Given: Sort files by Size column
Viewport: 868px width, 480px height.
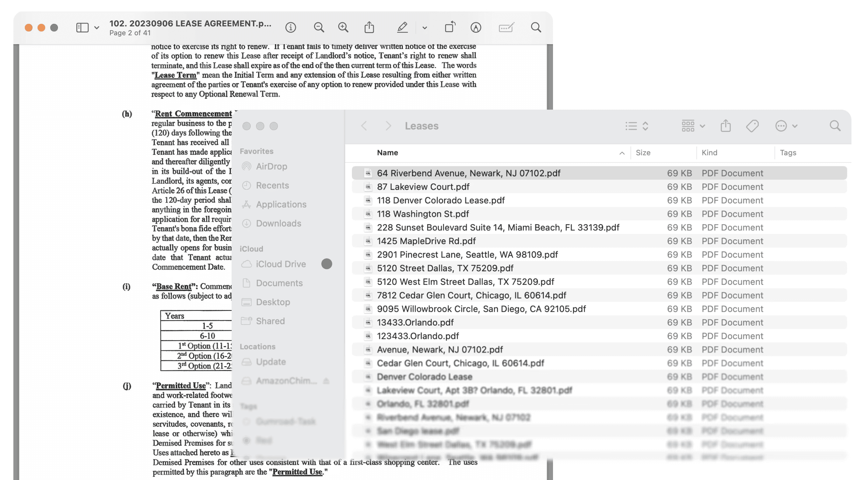Looking at the screenshot, I should click(x=643, y=153).
